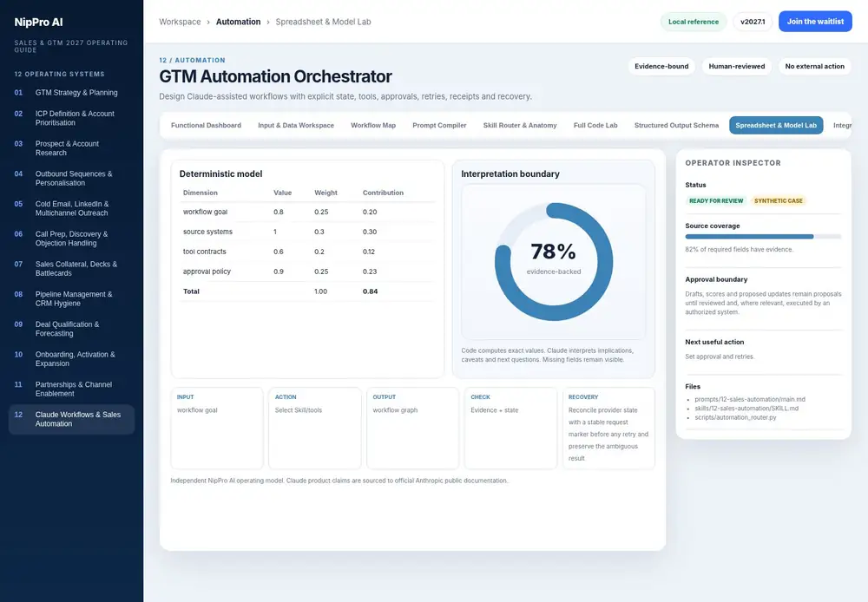Switch to Input & Data Workspace tab
This screenshot has width=868, height=602.
click(296, 126)
